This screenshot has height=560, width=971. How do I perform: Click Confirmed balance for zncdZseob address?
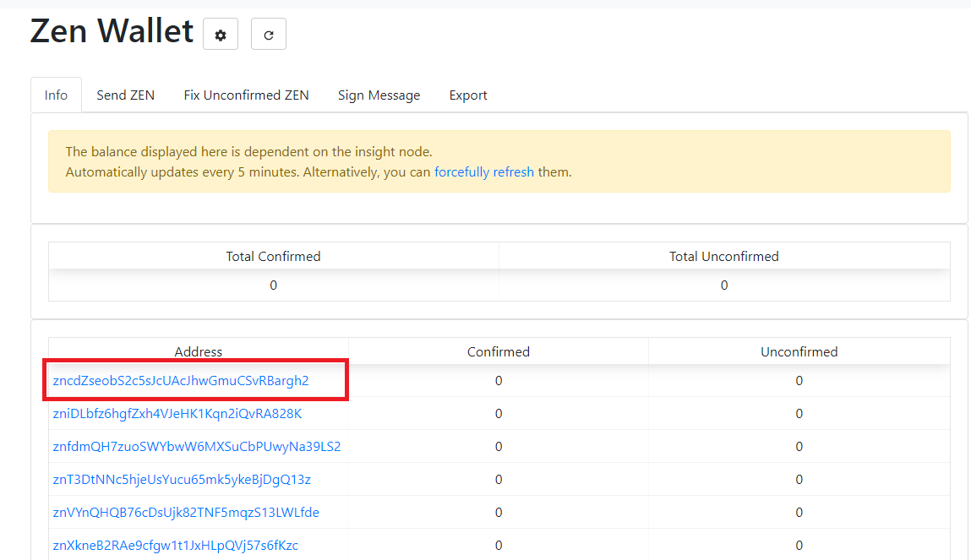499,381
